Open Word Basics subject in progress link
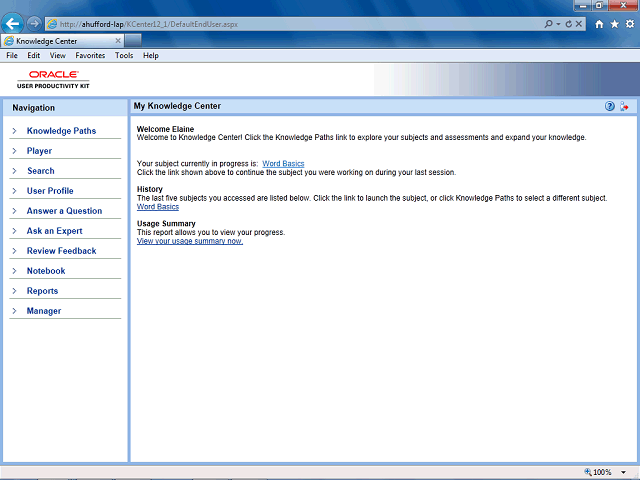Screen dimensions: 640x480 [x=283, y=164]
